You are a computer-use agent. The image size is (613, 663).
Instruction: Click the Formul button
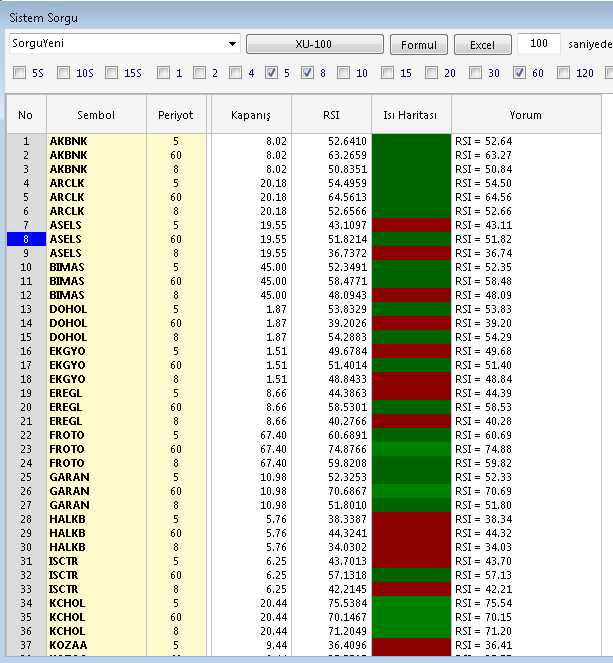419,44
